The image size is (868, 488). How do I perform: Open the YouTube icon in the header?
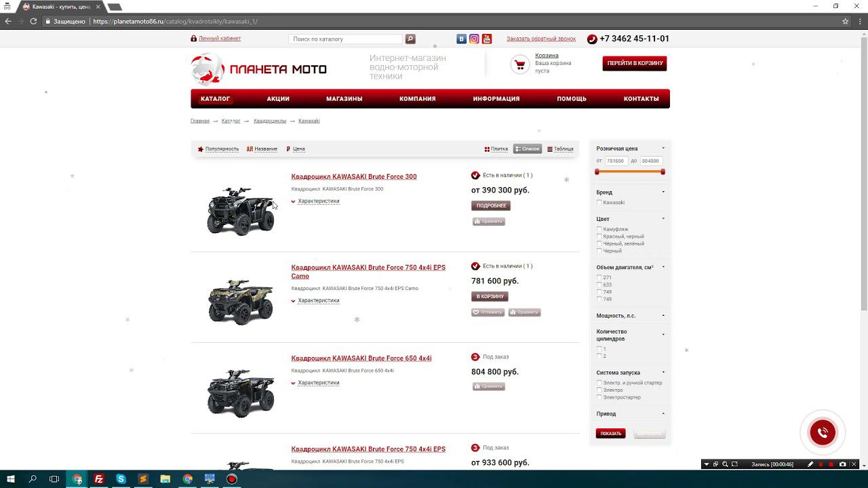(x=487, y=39)
